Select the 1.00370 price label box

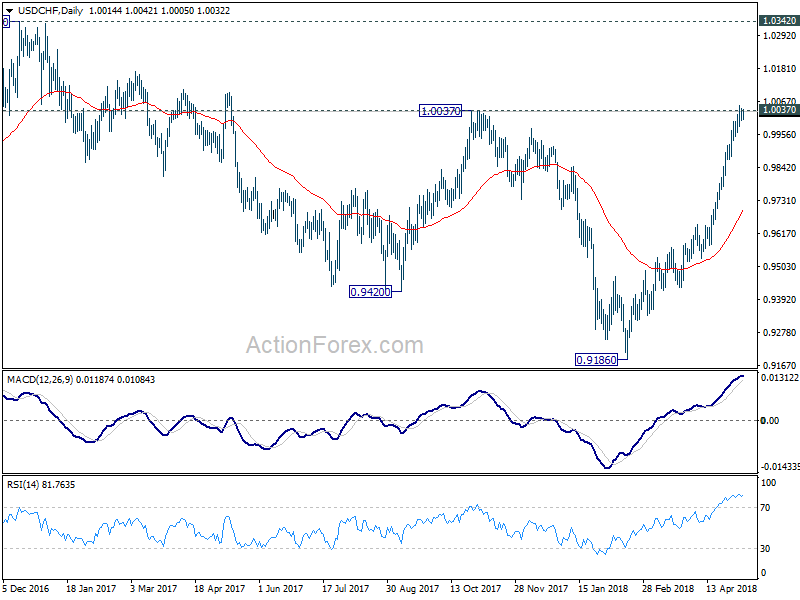[x=440, y=111]
